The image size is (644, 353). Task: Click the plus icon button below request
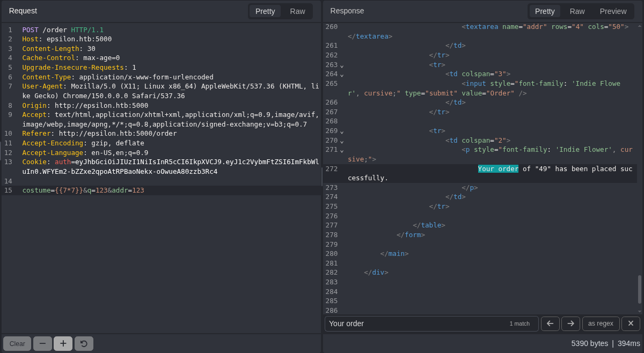[x=63, y=343]
